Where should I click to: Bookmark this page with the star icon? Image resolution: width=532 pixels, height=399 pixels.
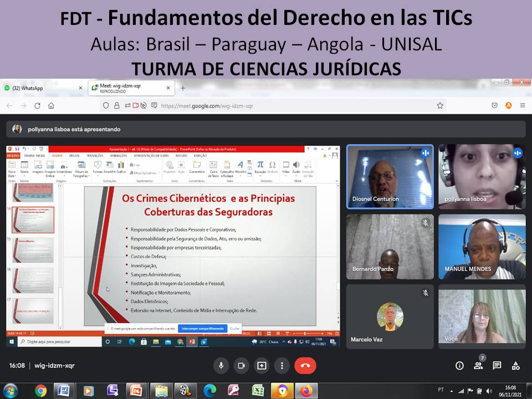pyautogui.click(x=440, y=105)
